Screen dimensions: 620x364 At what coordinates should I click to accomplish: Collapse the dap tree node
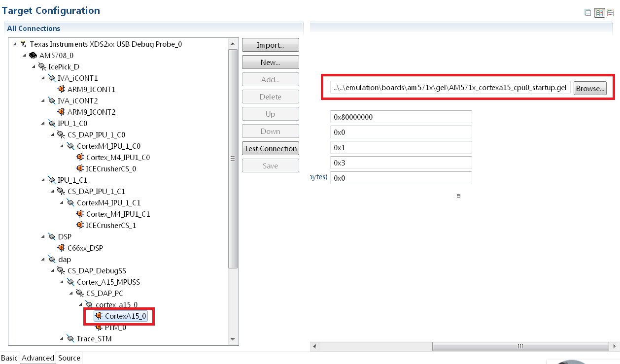pos(42,259)
